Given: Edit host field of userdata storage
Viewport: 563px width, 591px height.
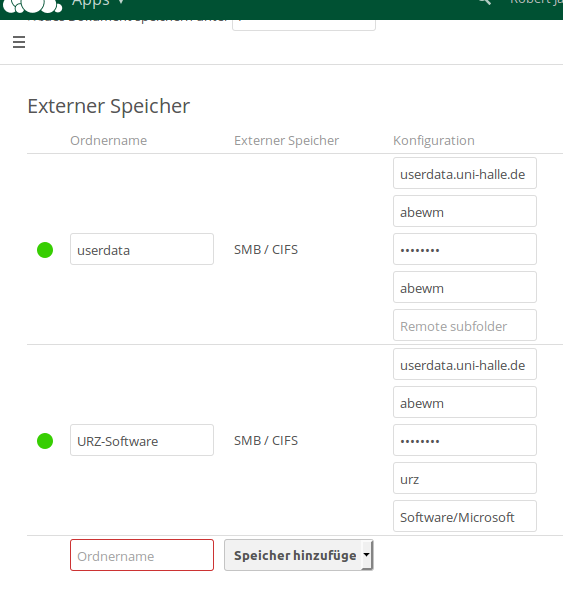Looking at the screenshot, I should 465,173.
